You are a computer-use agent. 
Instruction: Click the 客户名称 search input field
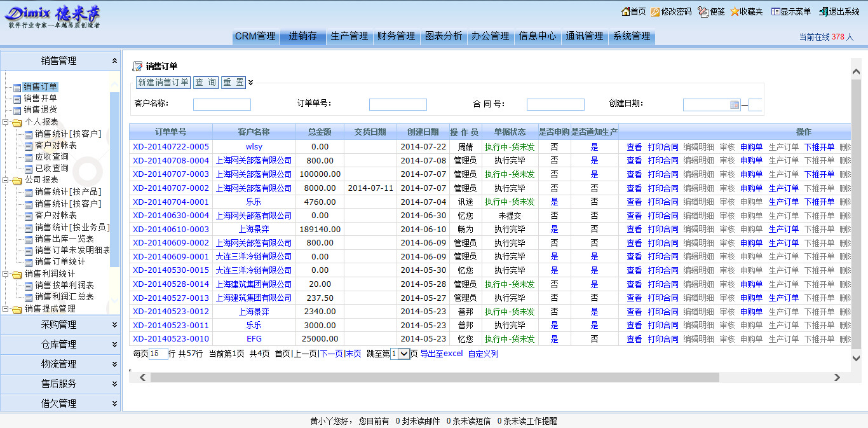(222, 105)
